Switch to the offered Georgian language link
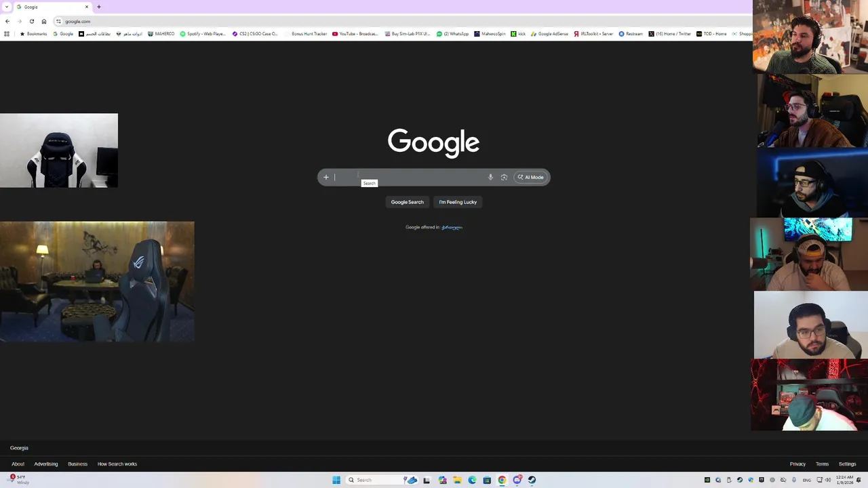Image resolution: width=868 pixels, height=488 pixels. pyautogui.click(x=452, y=227)
